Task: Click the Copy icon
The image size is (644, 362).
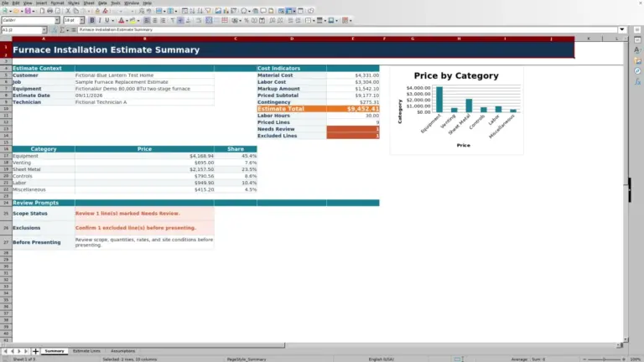Action: 76,11
